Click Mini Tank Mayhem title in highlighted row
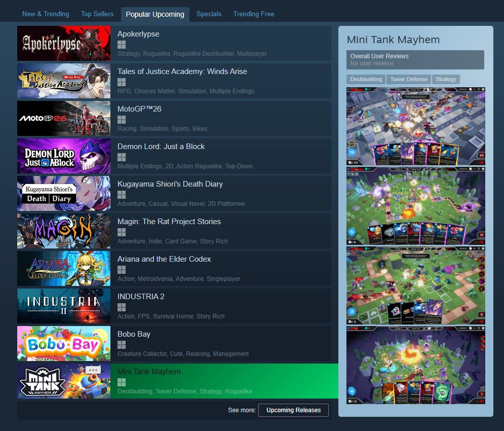The image size is (504, 431). 149,372
